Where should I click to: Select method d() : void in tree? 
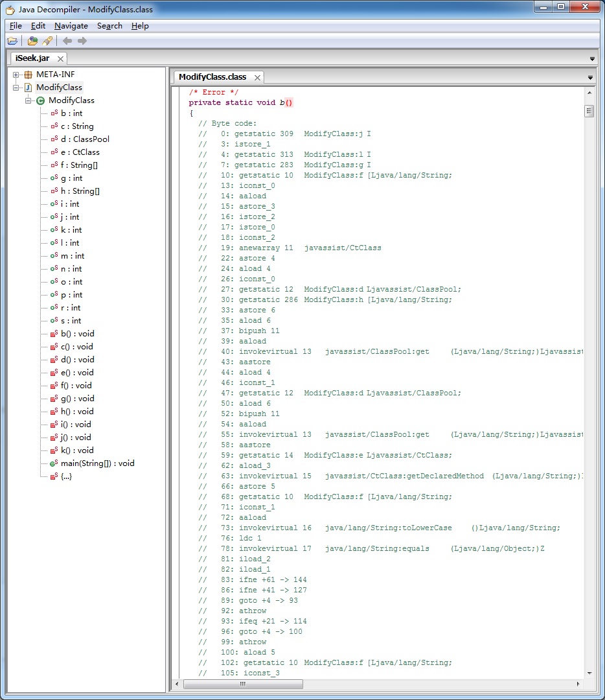(x=78, y=359)
